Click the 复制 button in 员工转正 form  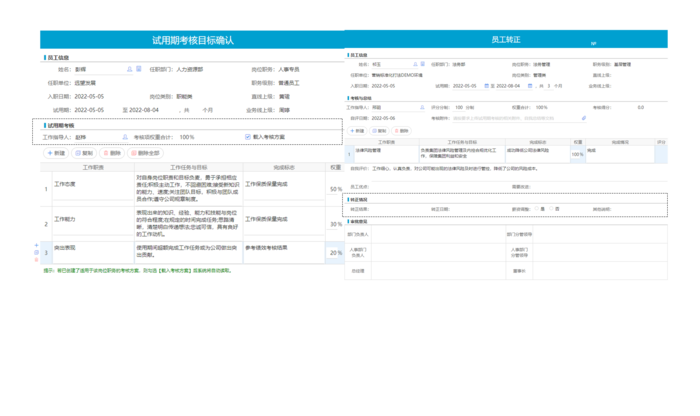click(381, 130)
